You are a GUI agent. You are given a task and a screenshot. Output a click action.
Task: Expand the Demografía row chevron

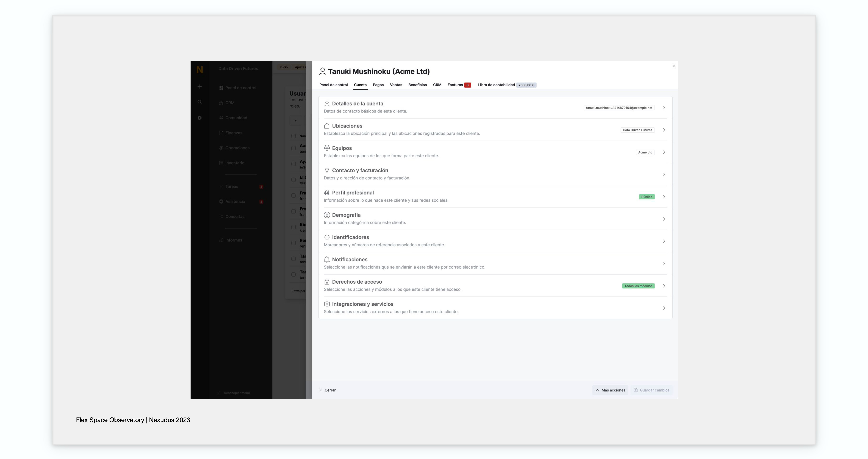point(664,219)
